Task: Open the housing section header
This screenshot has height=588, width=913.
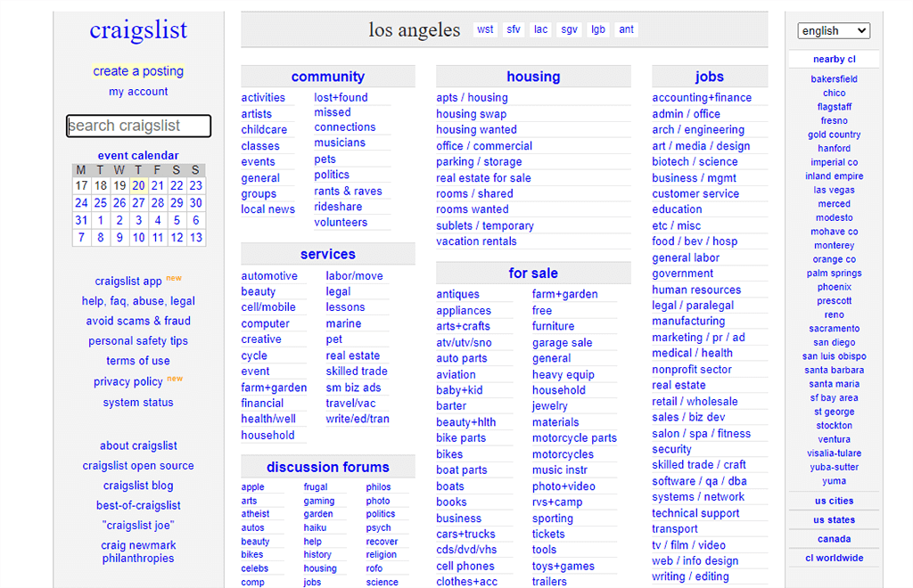Action: (533, 77)
